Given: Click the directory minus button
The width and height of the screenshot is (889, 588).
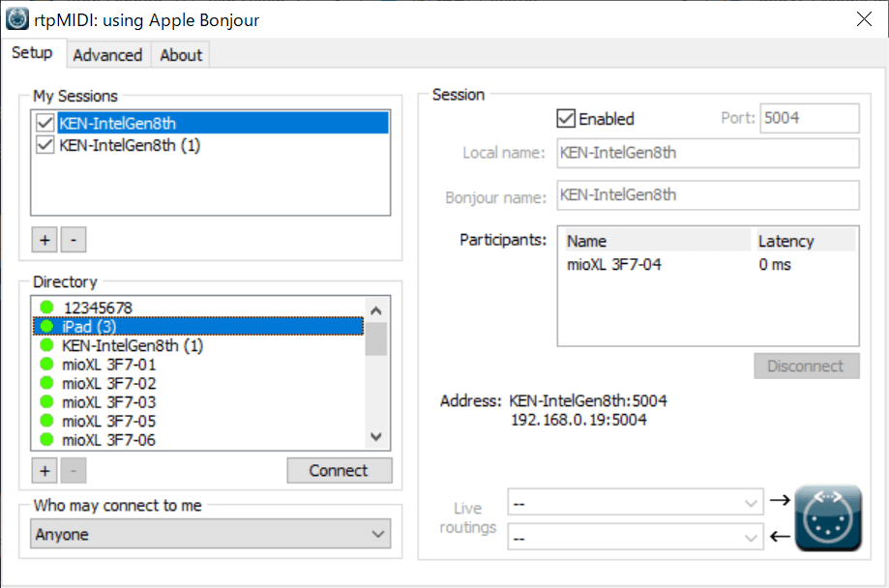Looking at the screenshot, I should (74, 471).
